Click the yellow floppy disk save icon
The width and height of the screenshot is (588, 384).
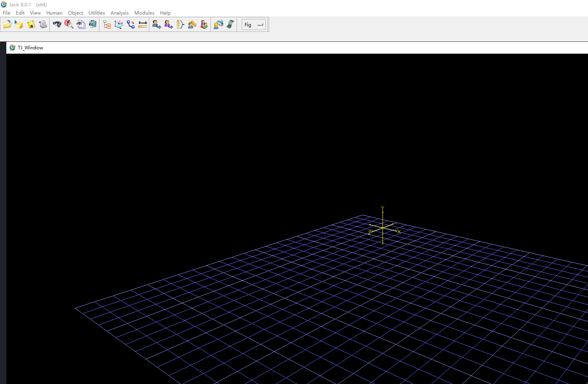point(31,24)
